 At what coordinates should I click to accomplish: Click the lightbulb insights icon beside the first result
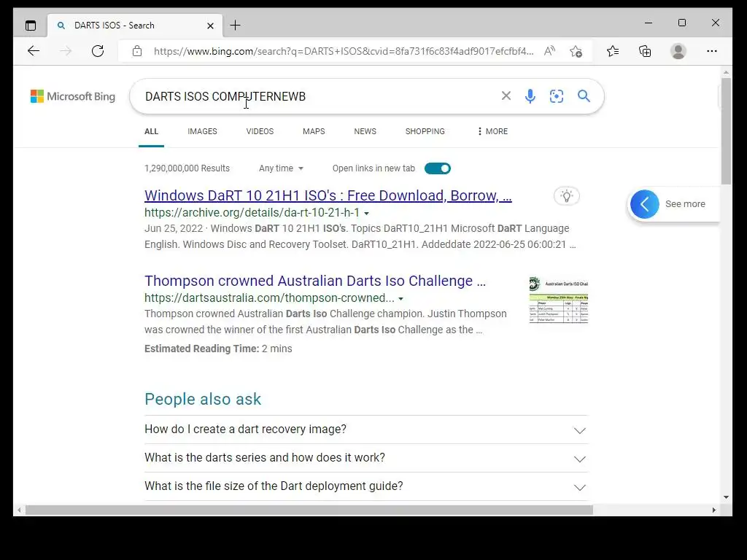point(566,195)
